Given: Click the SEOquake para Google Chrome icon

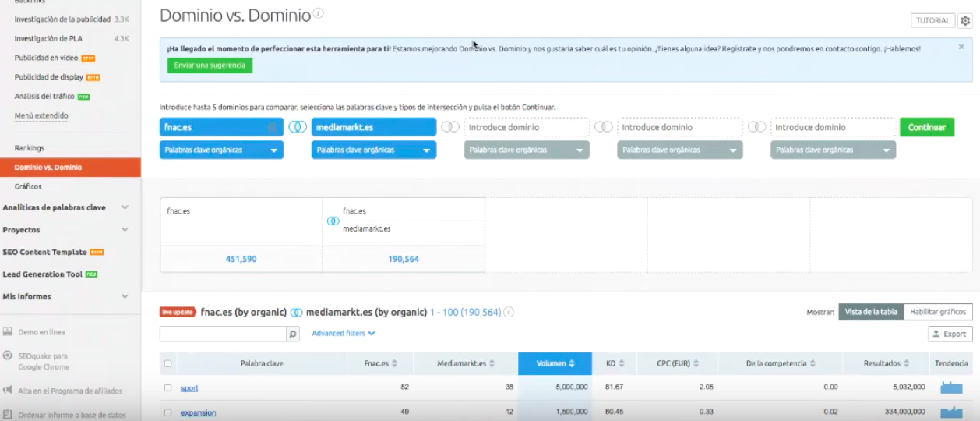Looking at the screenshot, I should click(7, 356).
